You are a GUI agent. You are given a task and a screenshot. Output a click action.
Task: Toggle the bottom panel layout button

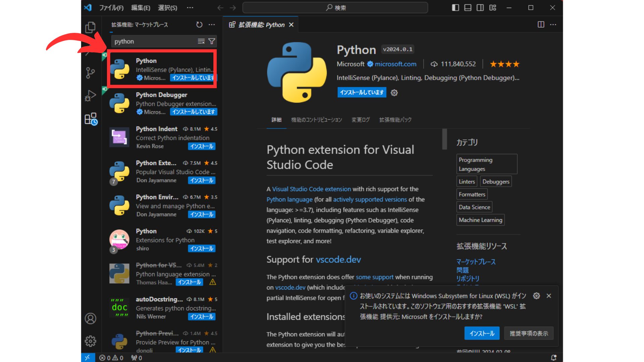pos(468,8)
